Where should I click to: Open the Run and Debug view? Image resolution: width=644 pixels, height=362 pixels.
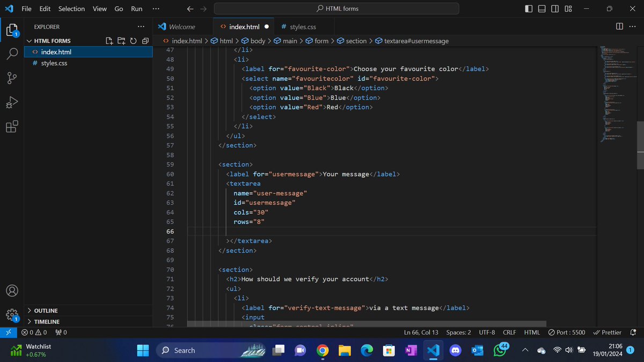[x=12, y=102]
